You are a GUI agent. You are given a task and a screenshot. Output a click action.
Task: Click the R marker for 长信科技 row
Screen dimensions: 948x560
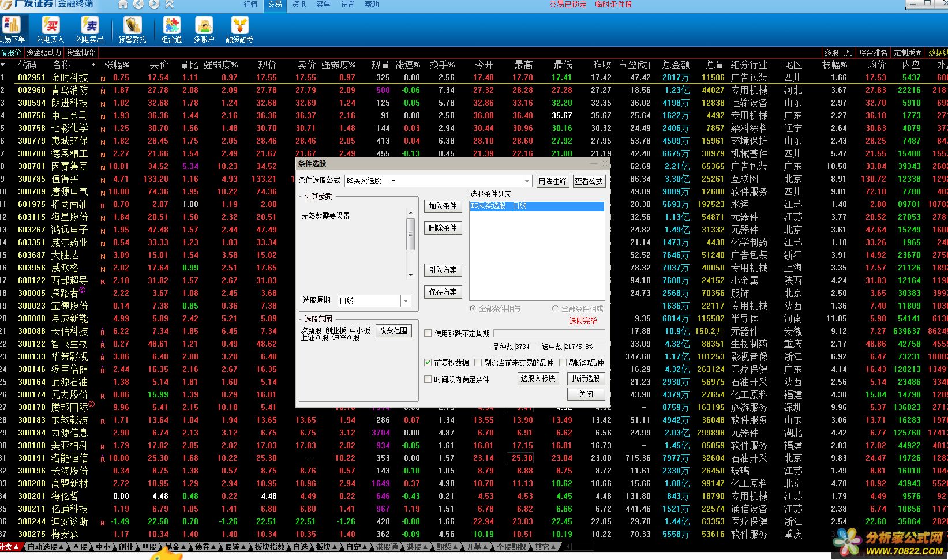tap(103, 332)
